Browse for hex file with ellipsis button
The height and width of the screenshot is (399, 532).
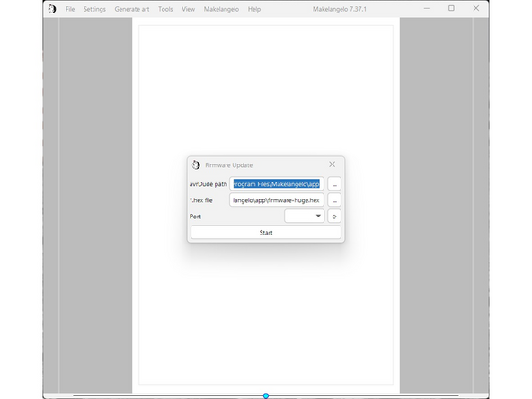coord(334,200)
